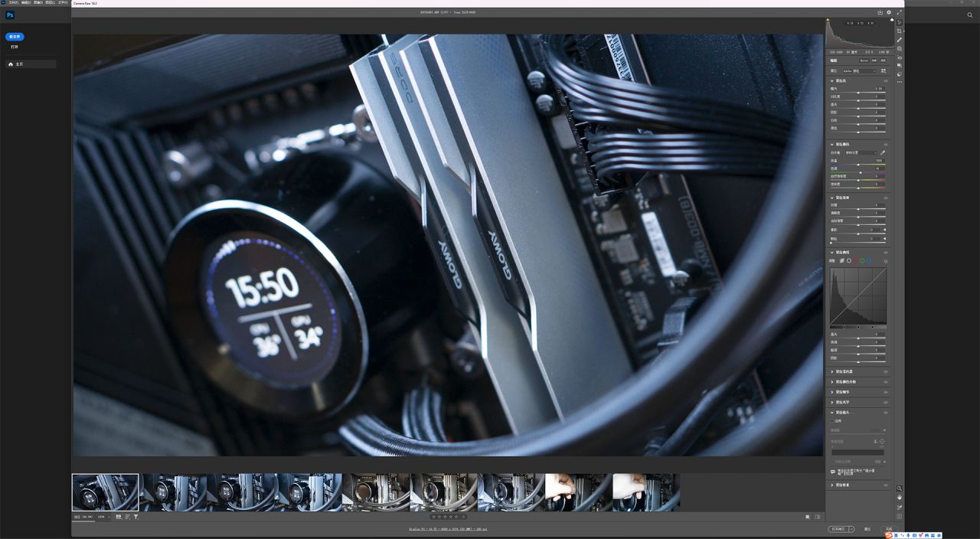980x539 pixels.
Task: Open the more image settings ellipsis
Action: pos(900,82)
